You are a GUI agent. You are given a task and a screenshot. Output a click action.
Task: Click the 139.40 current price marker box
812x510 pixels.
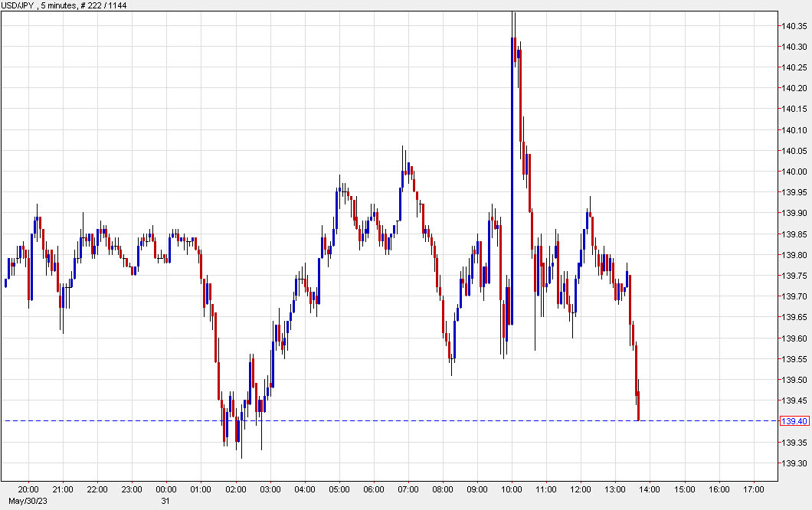(795, 420)
